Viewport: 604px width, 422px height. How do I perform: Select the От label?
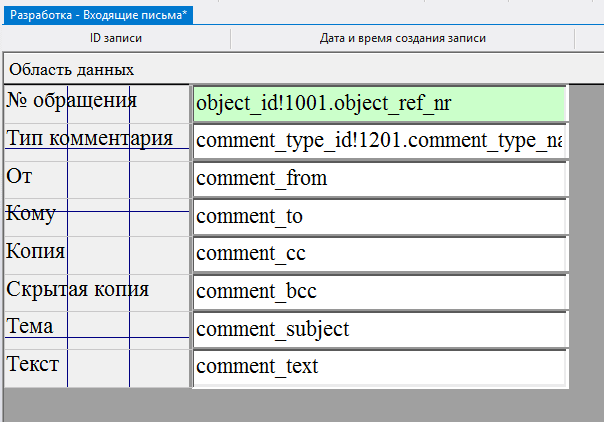[20, 176]
